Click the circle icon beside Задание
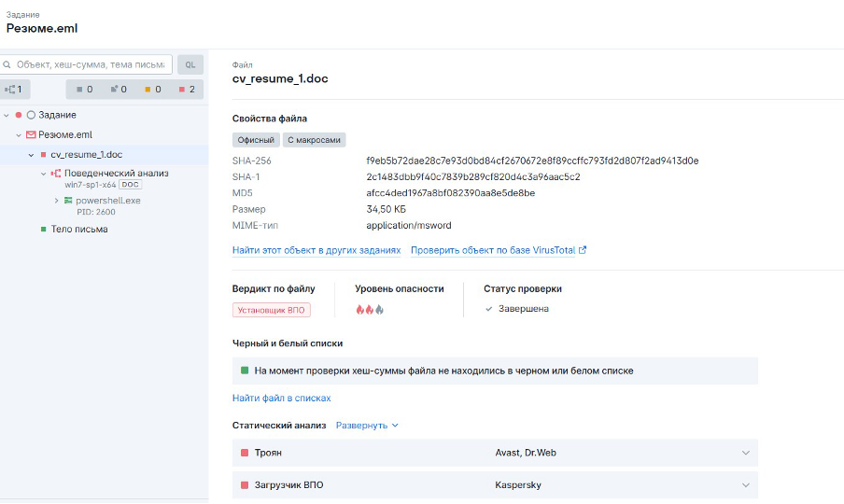Screen dimensions: 844x504 (31, 115)
